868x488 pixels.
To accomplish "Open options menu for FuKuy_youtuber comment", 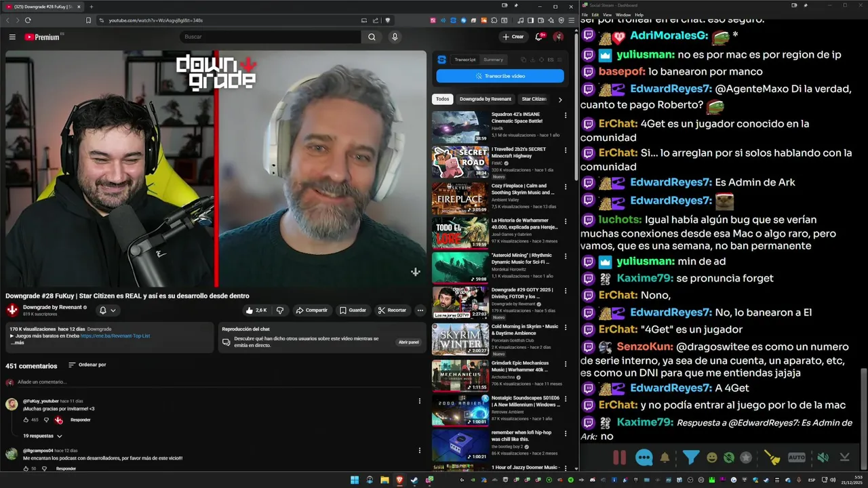I will (419, 401).
